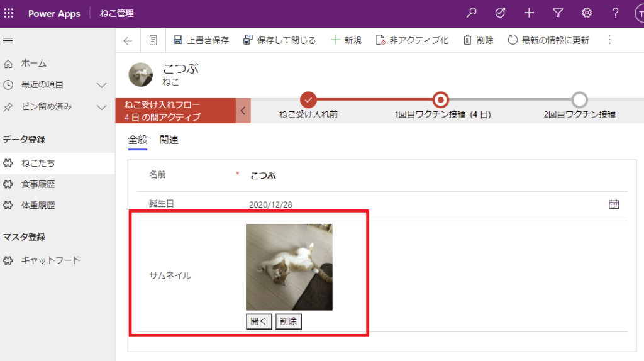Open the app launcher waffle icon
Screen dimensions: 644x361
click(9, 13)
